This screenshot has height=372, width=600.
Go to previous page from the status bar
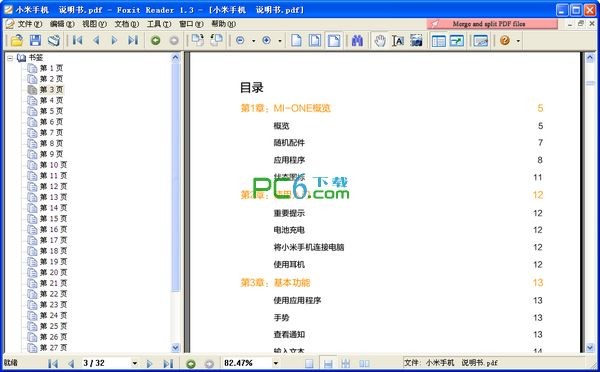coord(71,363)
